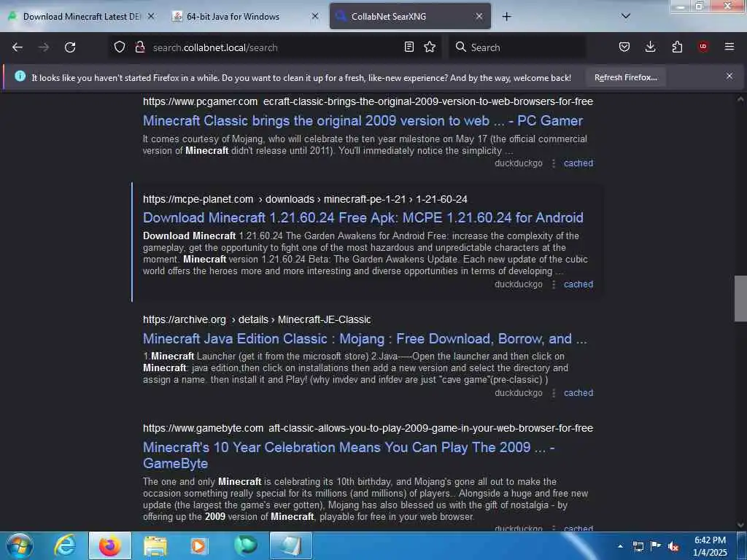The width and height of the screenshot is (747, 560).
Task: Open the Firefox hamburger application menu
Action: [729, 47]
